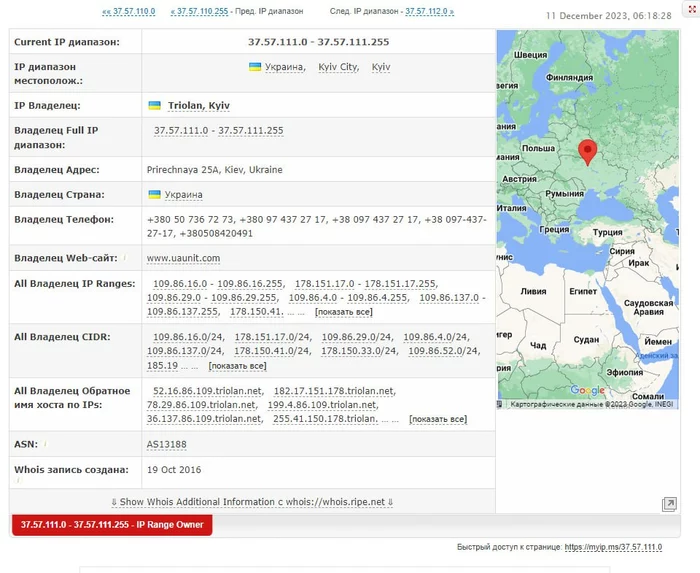
Task: Go to next IP range 37.57.112.0
Action: 429,11
